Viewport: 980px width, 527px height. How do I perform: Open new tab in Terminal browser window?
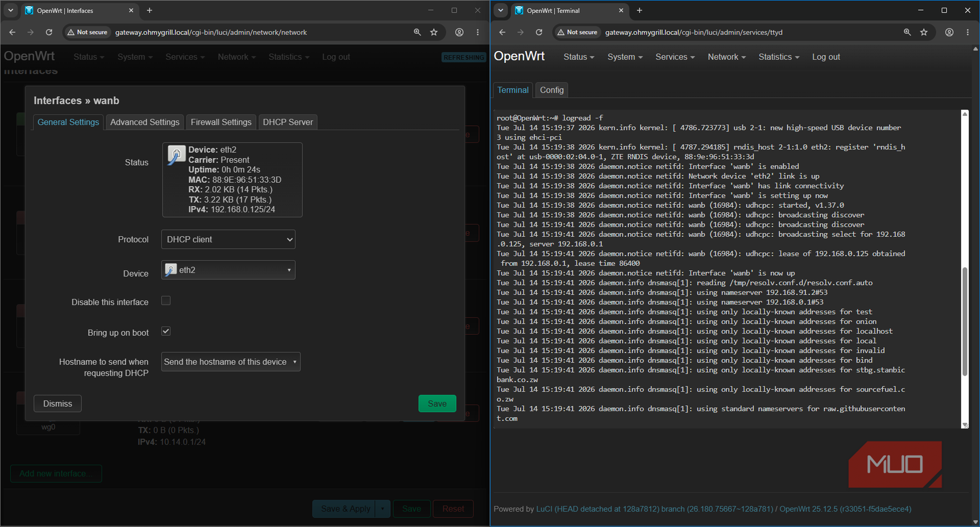(x=640, y=10)
